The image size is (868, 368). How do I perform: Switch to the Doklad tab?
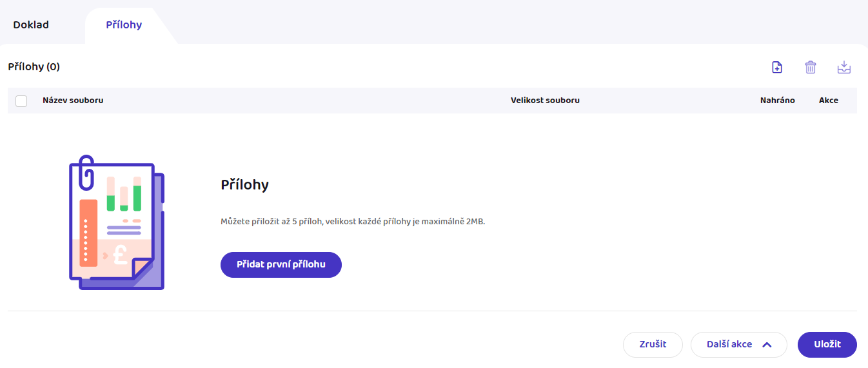point(31,25)
